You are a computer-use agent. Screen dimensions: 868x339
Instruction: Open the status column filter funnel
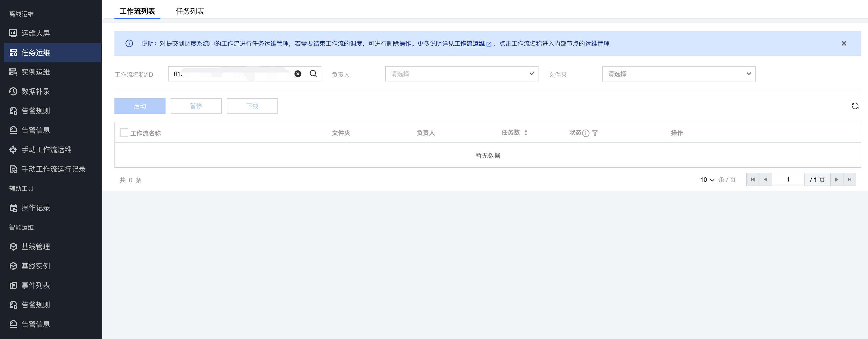[595, 133]
